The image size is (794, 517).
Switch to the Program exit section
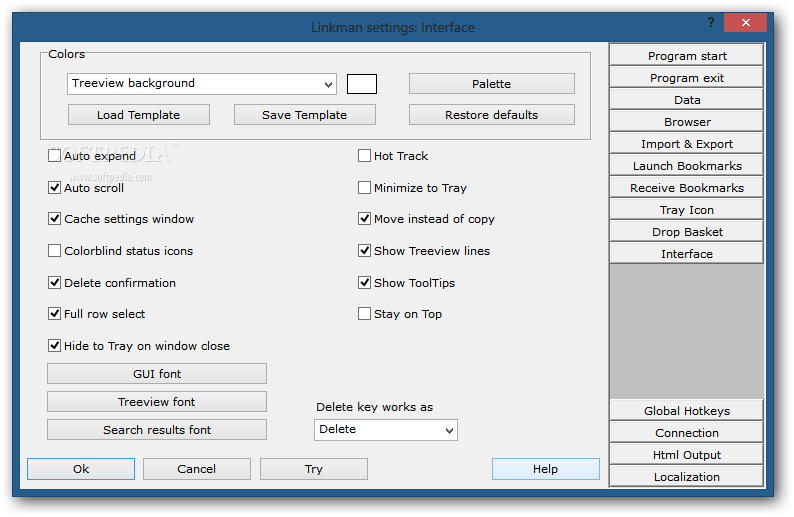click(687, 77)
